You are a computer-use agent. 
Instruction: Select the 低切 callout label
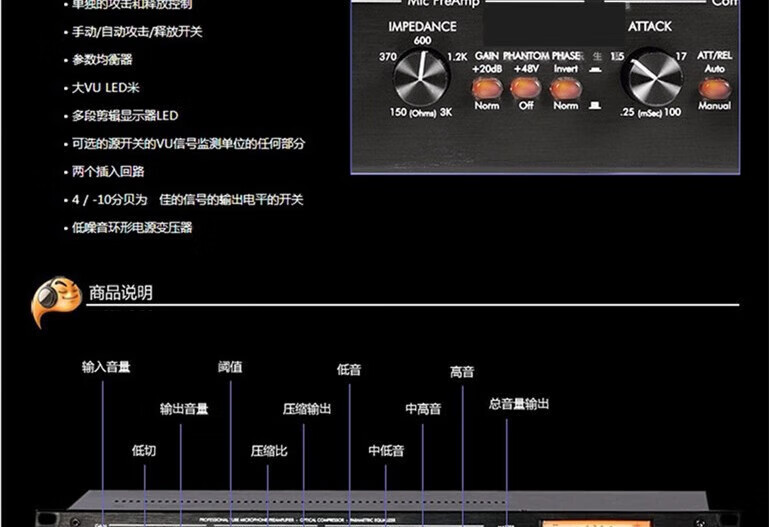click(144, 450)
